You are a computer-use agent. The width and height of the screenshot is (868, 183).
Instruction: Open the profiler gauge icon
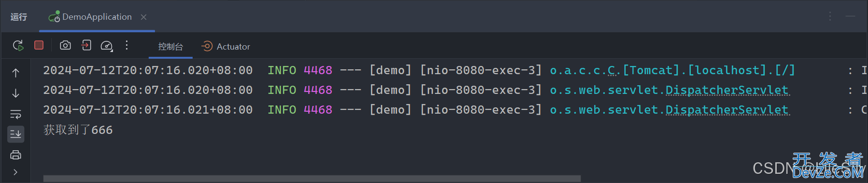coord(107,46)
